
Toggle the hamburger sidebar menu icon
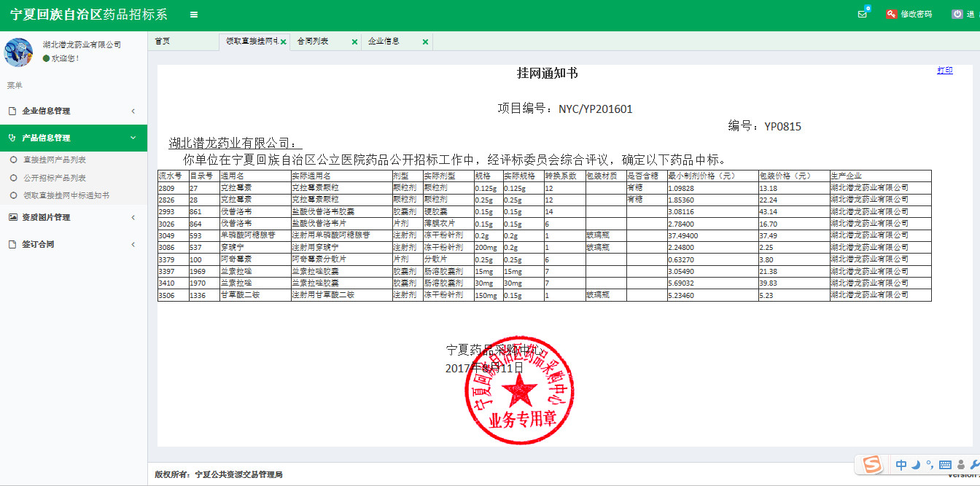(x=193, y=15)
